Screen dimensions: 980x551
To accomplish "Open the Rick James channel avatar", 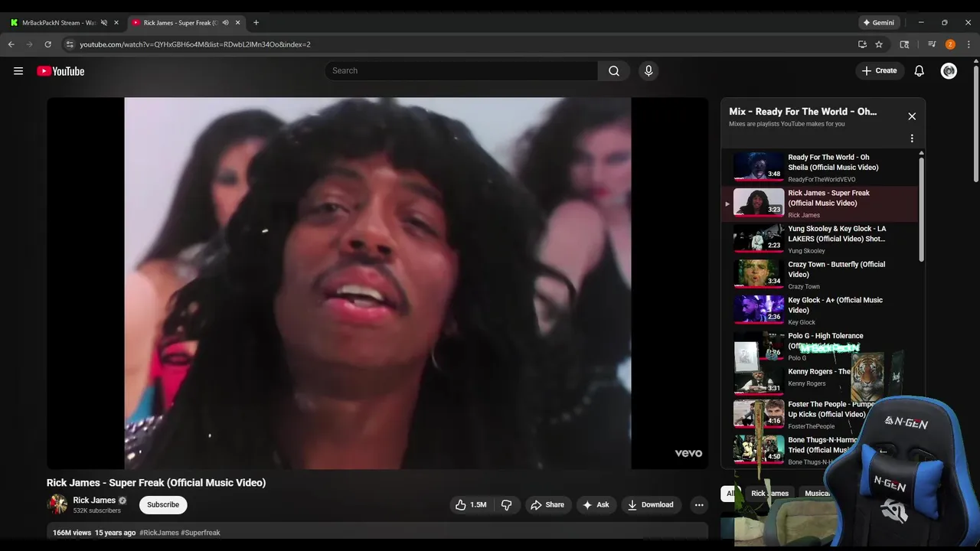I will click(x=57, y=504).
